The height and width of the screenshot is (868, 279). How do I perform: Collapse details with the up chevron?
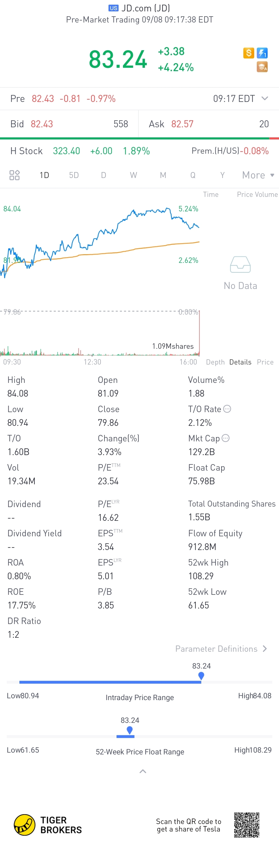[x=143, y=771]
